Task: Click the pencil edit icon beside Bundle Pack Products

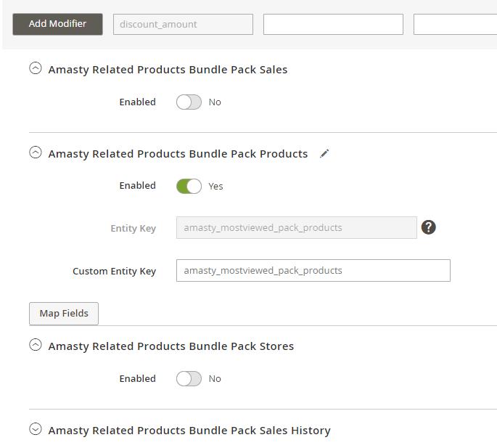Action: click(x=324, y=153)
